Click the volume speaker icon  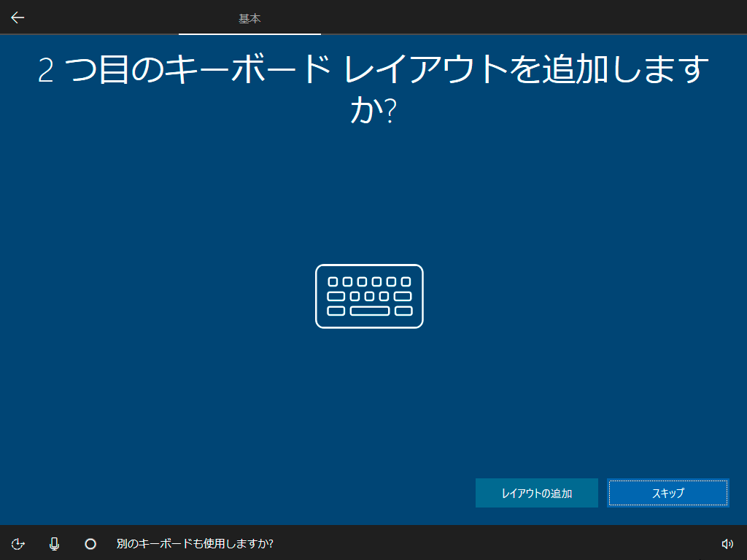pyautogui.click(x=727, y=543)
